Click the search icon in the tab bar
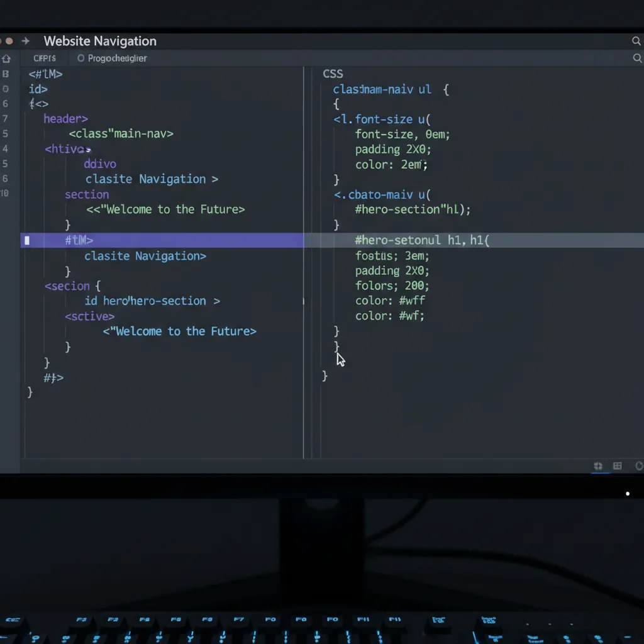 [x=636, y=58]
